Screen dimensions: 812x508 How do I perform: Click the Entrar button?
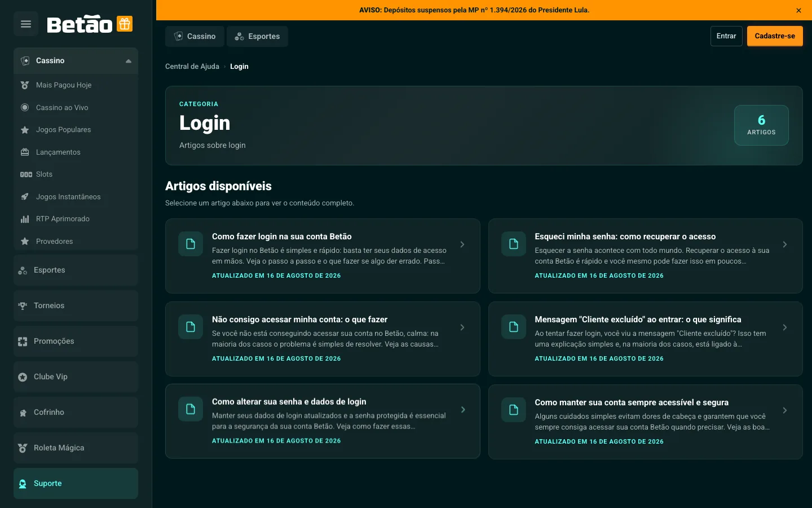(726, 36)
